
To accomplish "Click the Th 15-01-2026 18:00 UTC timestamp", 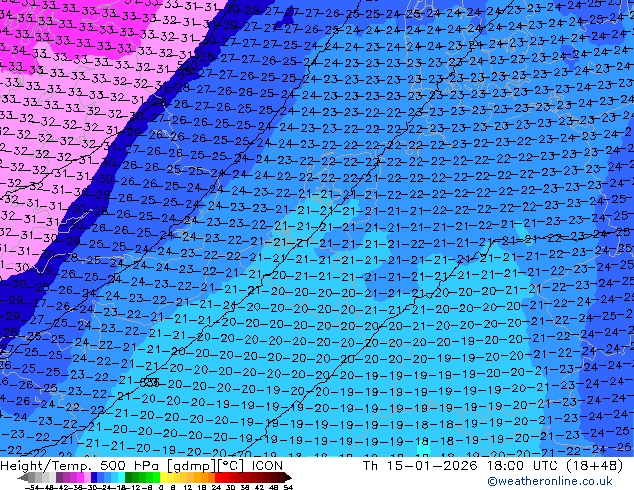I will [492, 465].
